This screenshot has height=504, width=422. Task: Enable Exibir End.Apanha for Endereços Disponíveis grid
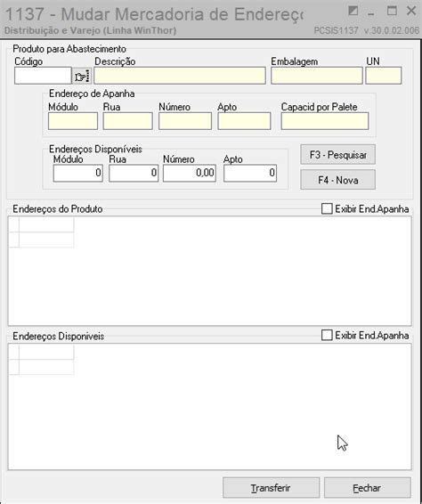pyautogui.click(x=327, y=335)
